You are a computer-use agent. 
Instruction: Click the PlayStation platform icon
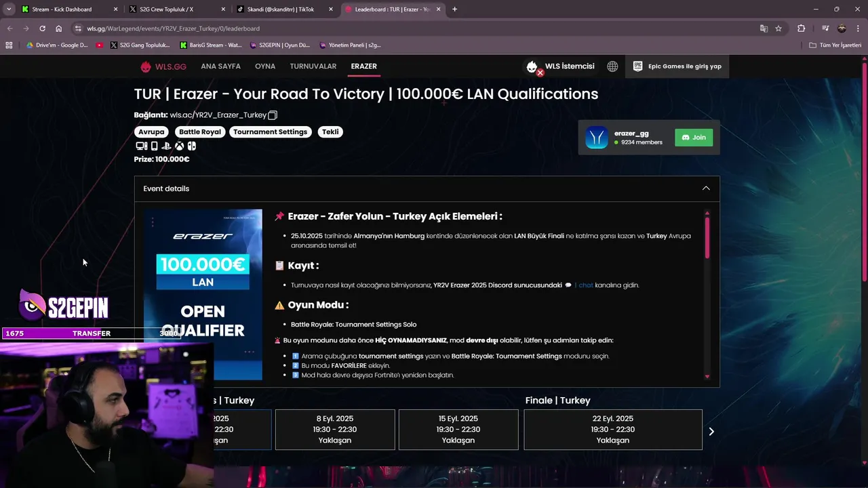click(x=166, y=146)
